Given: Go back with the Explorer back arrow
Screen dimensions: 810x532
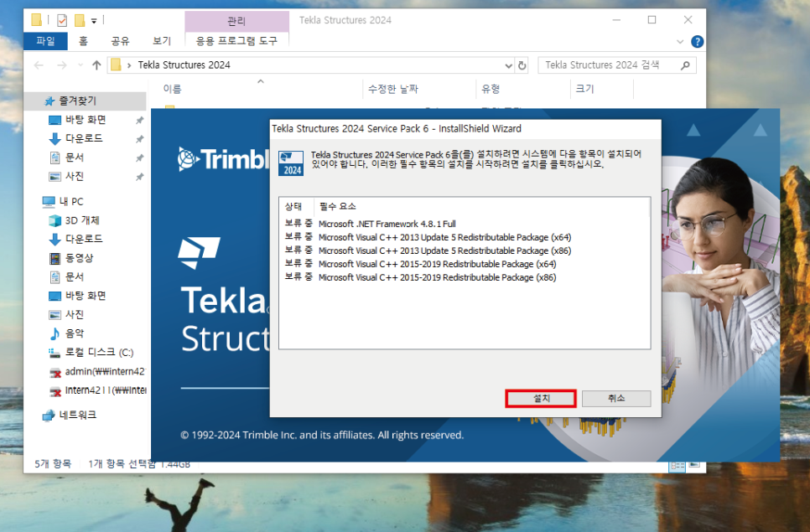Looking at the screenshot, I should tap(39, 65).
